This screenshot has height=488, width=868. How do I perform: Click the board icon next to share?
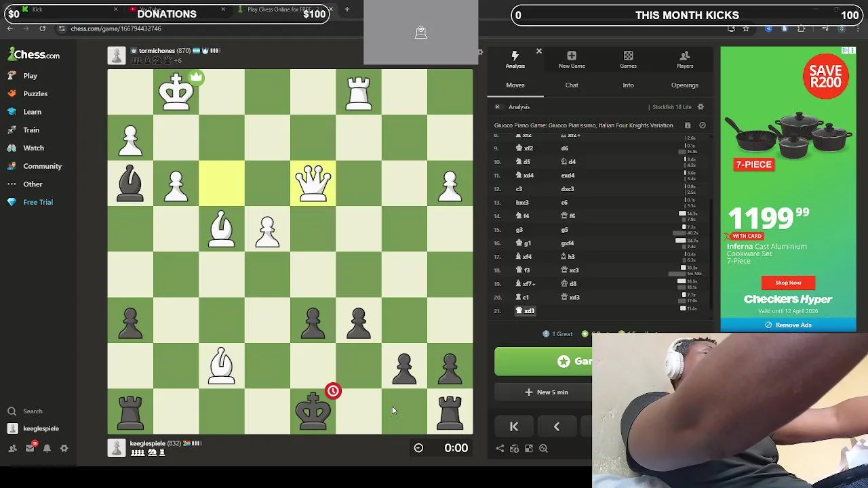point(514,448)
